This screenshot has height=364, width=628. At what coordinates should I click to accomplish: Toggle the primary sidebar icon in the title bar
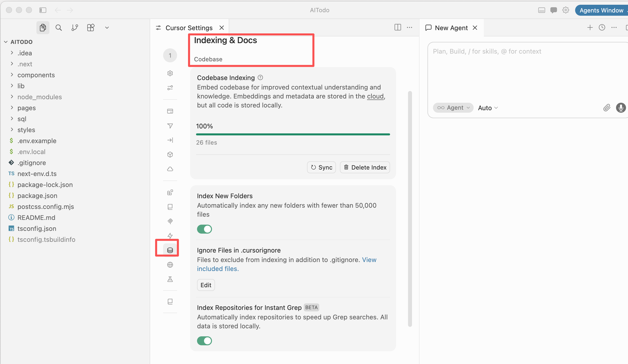click(43, 10)
